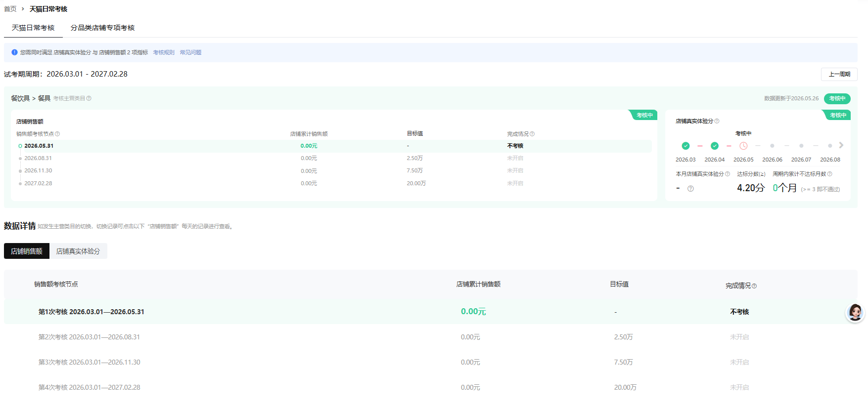Click 不考核 status in the 2026.05.31 row
868x411 pixels.
[515, 146]
